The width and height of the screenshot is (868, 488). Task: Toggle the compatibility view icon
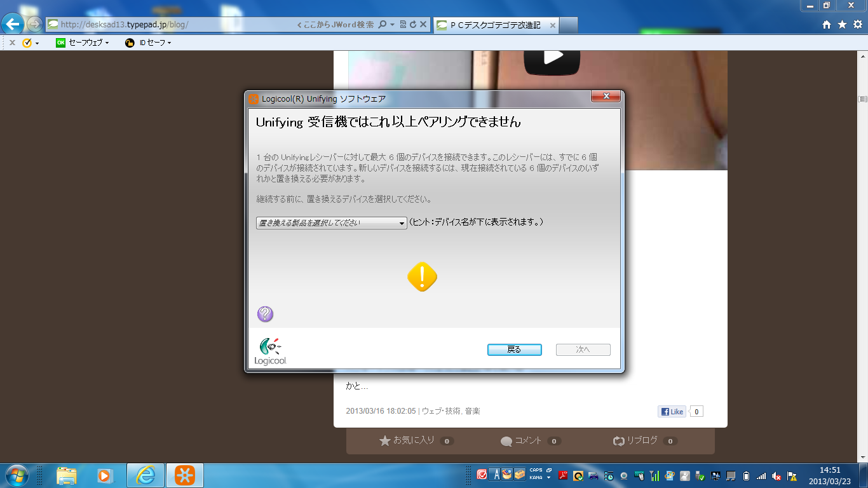(x=403, y=24)
